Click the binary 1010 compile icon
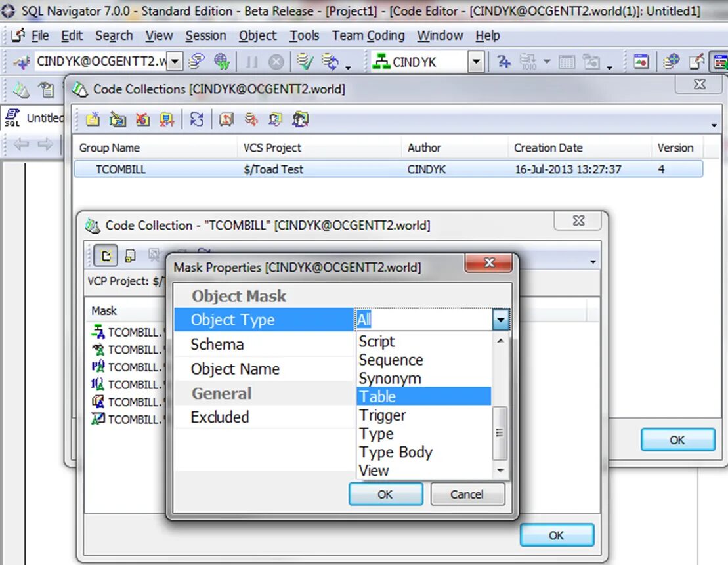 [528, 62]
